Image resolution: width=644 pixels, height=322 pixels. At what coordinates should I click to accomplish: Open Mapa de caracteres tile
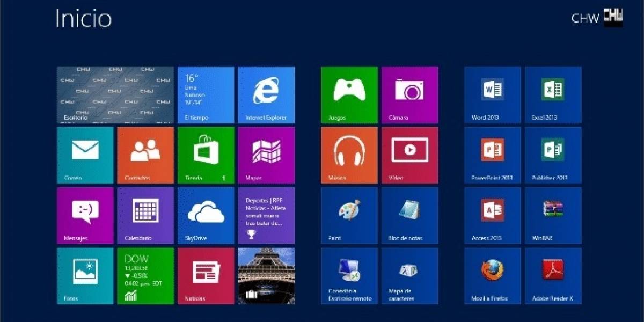click(409, 276)
